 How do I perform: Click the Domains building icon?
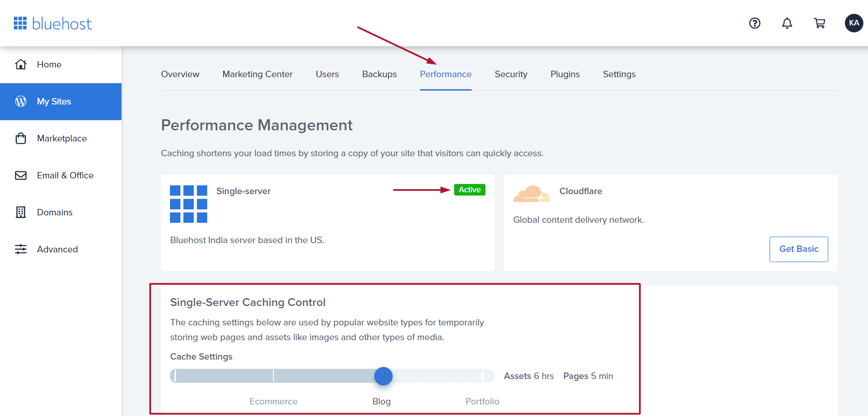(x=21, y=212)
